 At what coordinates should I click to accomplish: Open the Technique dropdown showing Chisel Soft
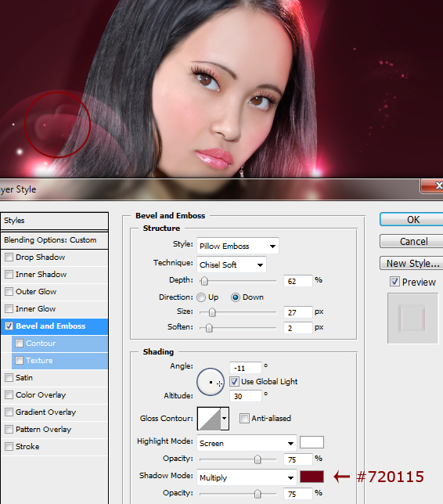232,265
